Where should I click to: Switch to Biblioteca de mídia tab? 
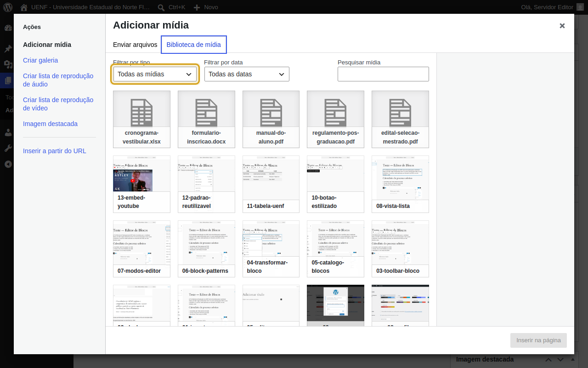point(194,45)
